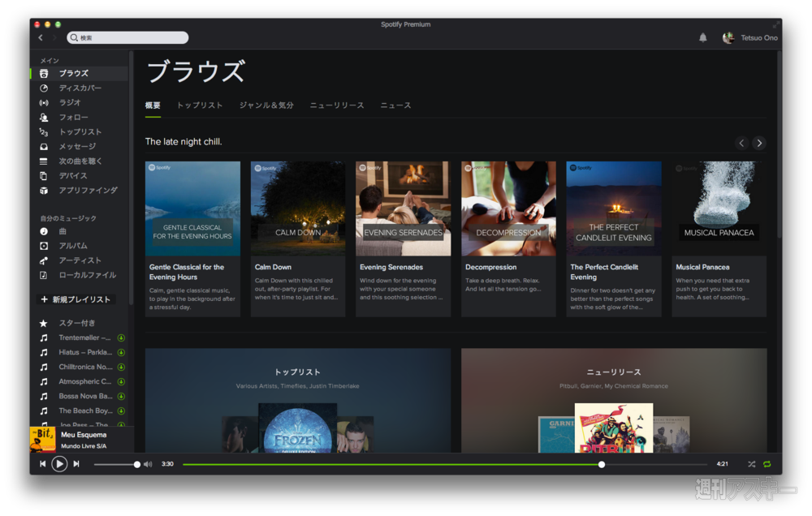This screenshot has width=812, height=516.
Task: Click the notifications bell icon
Action: [702, 37]
